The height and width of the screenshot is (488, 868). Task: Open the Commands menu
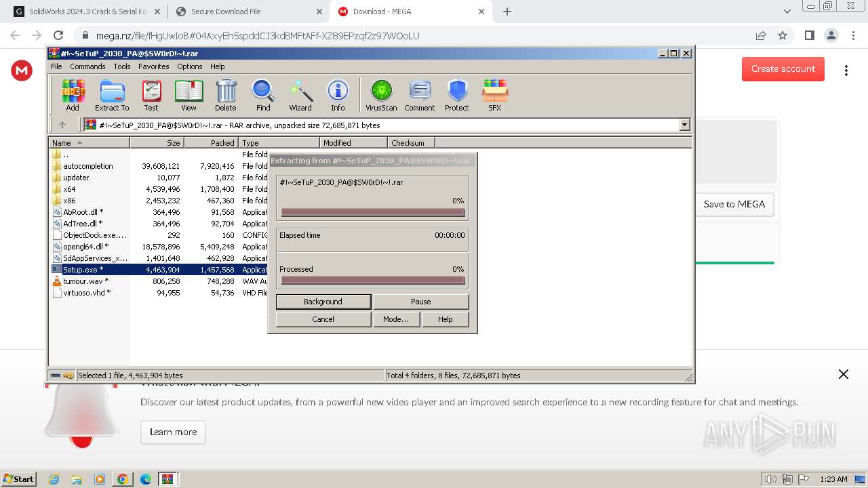87,66
